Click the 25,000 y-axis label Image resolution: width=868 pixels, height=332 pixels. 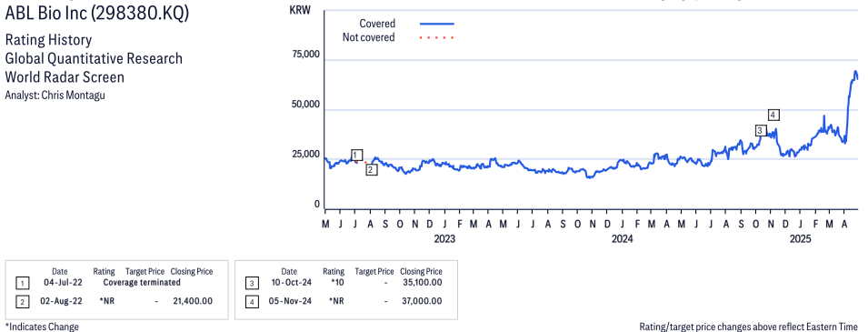tap(305, 155)
